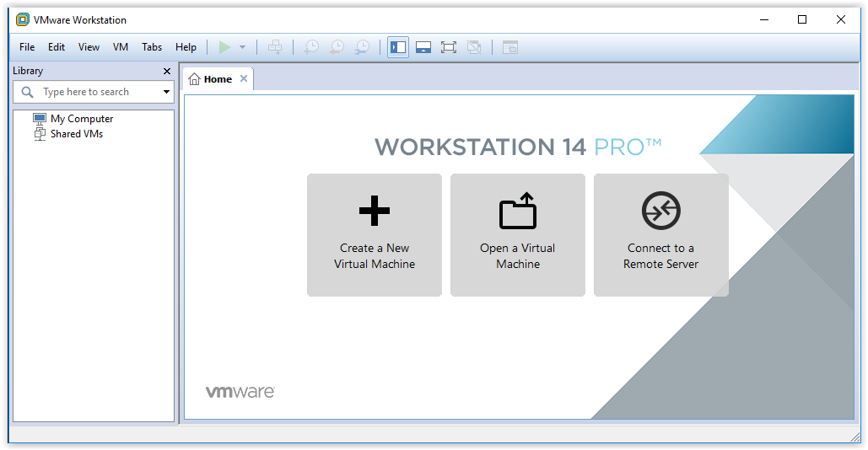The width and height of the screenshot is (868, 450).
Task: Click the Take Snapshot toolbar icon
Action: (x=311, y=47)
